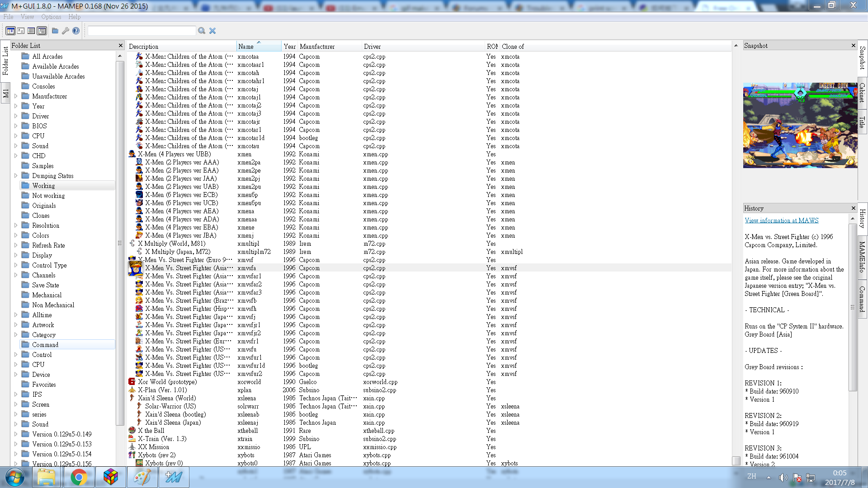The height and width of the screenshot is (488, 868).
Task: Switch to the MAMEInfo side tab
Action: pyautogui.click(x=862, y=257)
